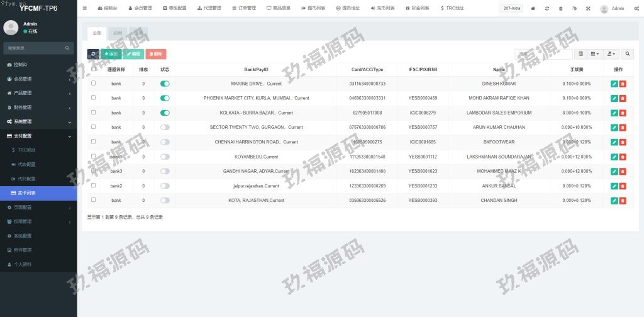644x317 pixels.
Task: Delete the CHANDAN SINGH row with red icon
Action: pos(623,201)
